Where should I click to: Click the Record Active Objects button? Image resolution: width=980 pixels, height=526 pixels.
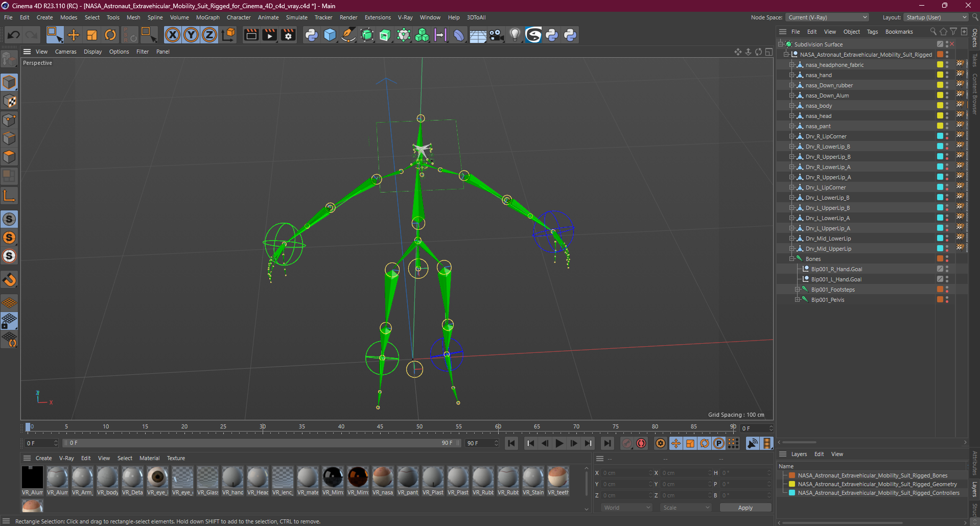coord(627,443)
